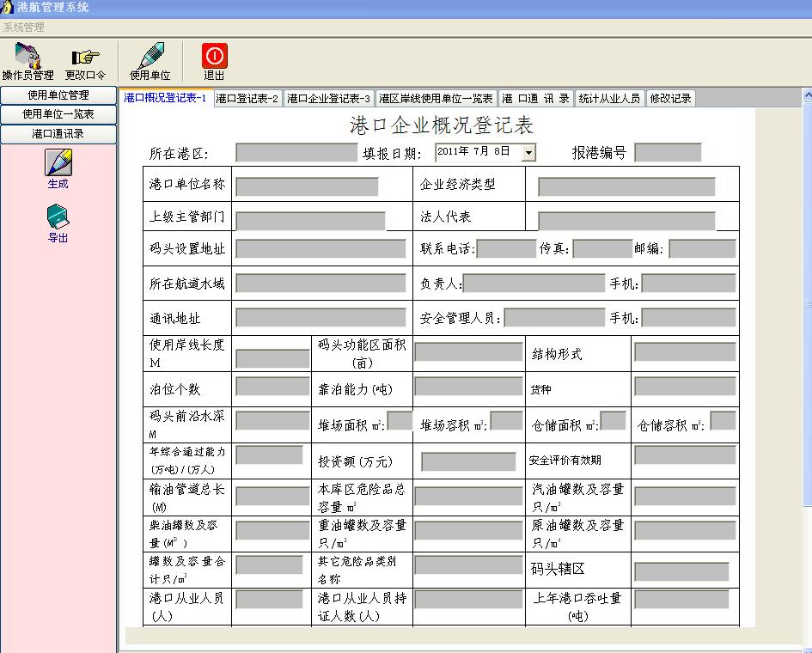Click the vertical scrollbar up arrow

[x=808, y=95]
